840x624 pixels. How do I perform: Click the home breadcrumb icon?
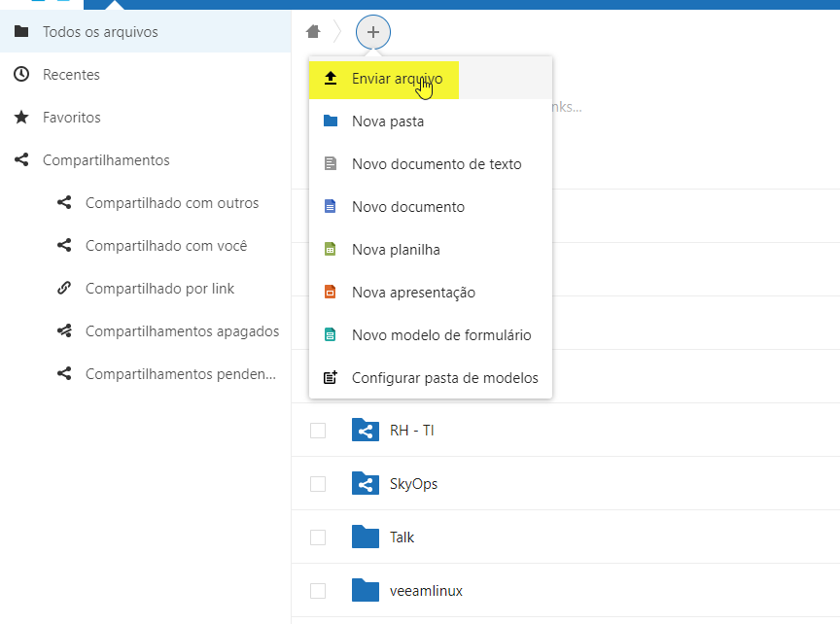tap(313, 32)
